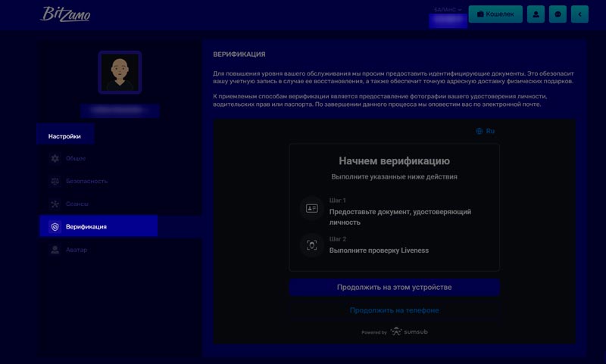Click the Продолжить на телефоне link

point(394,310)
